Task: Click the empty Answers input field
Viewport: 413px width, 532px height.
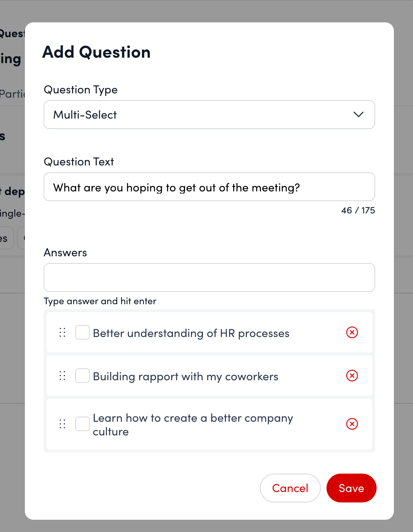Action: (x=209, y=278)
